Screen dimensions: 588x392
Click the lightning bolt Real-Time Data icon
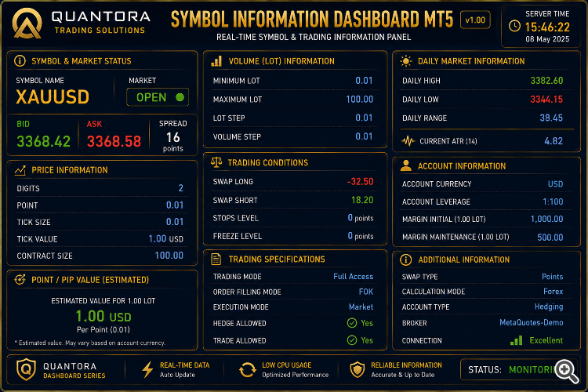click(x=147, y=369)
